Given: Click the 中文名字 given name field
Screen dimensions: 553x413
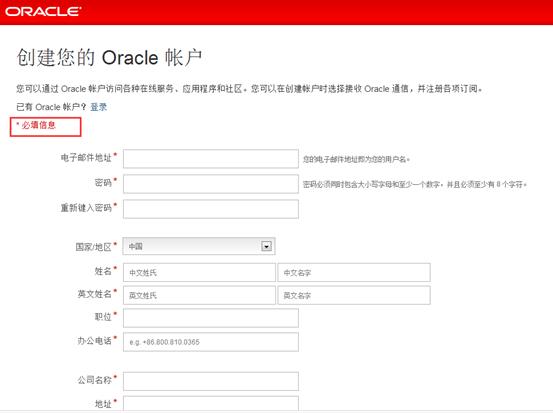Looking at the screenshot, I should [x=354, y=272].
